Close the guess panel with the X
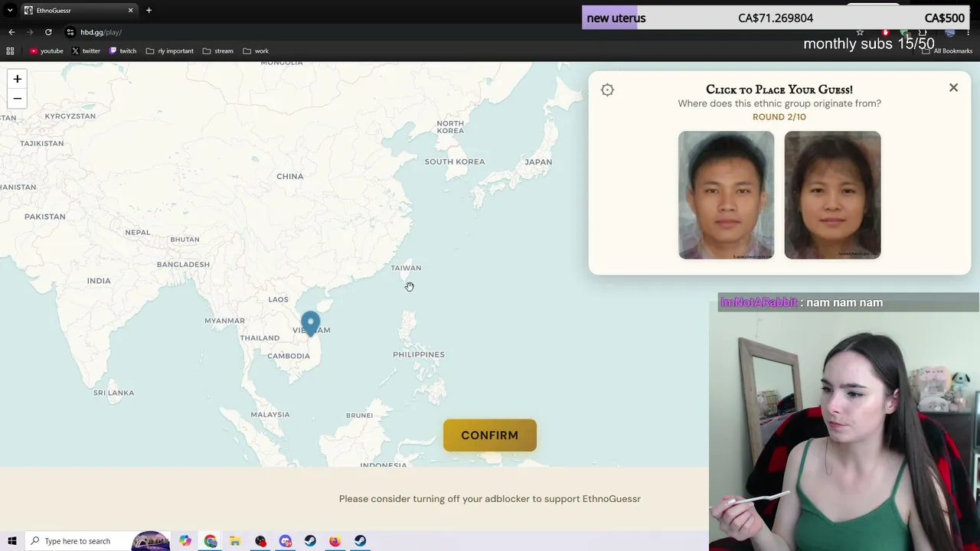980x551 pixels. point(953,88)
